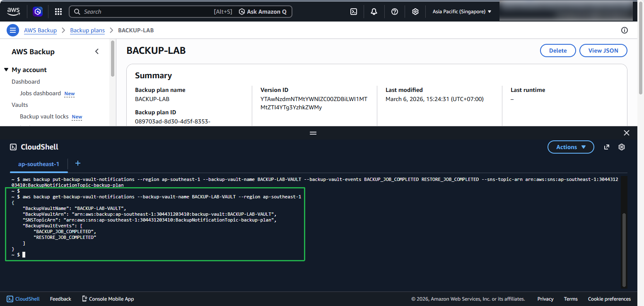The image size is (644, 306).
Task: Click Last modified date March 6, 2026
Action: (x=434, y=99)
